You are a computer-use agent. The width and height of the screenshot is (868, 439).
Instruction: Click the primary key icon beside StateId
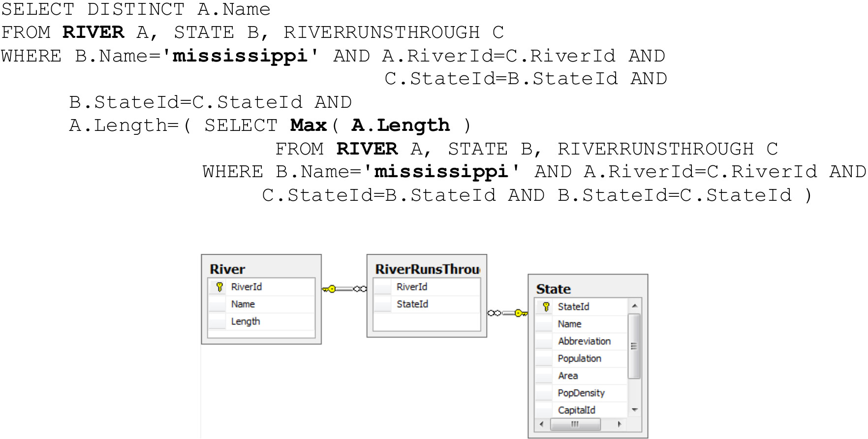point(546,307)
